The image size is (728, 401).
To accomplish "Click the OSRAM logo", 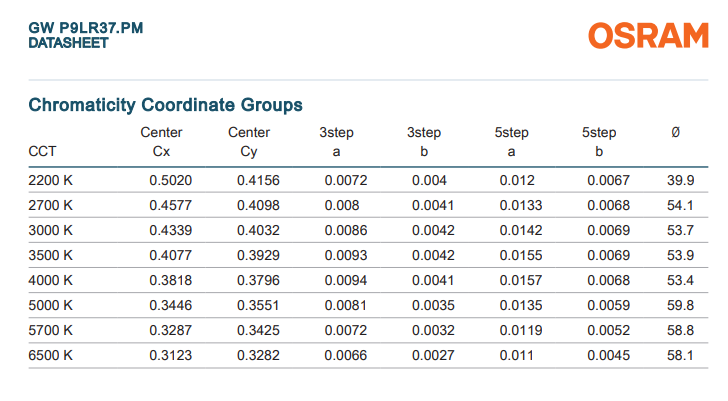I will 648,36.
